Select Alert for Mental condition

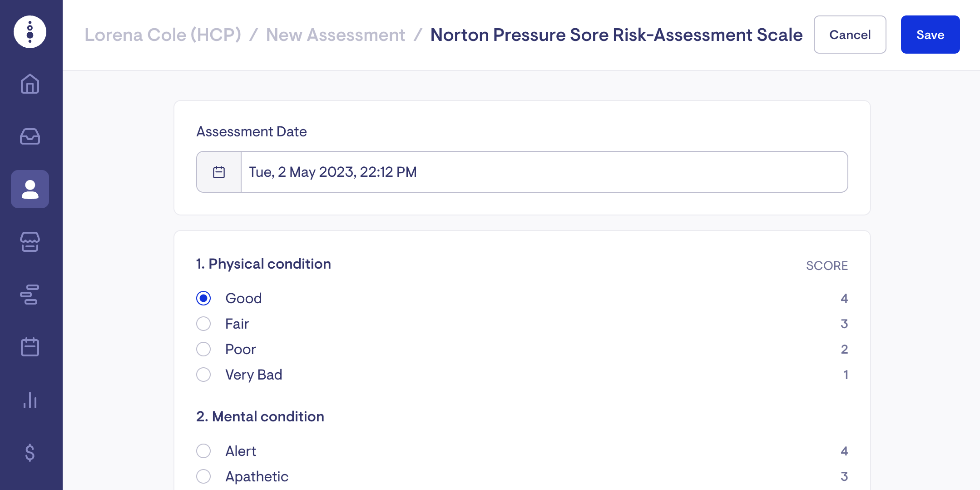click(x=203, y=451)
